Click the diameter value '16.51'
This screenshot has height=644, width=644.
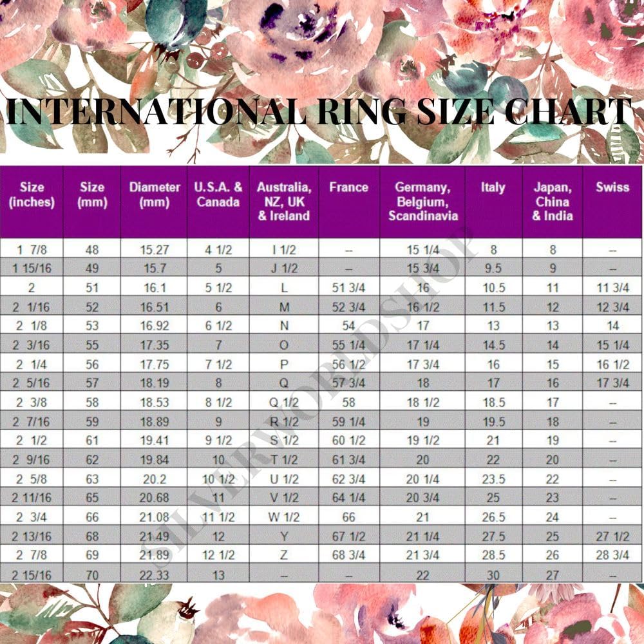coord(155,307)
